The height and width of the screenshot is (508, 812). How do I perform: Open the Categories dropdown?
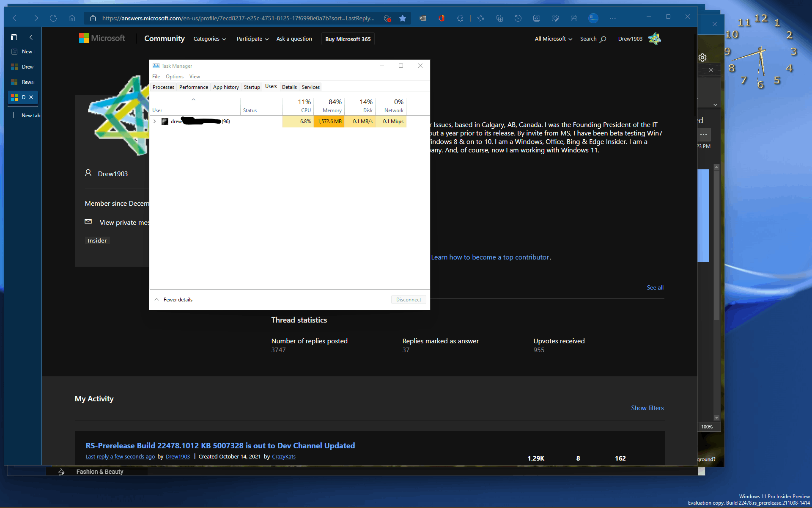pos(210,39)
